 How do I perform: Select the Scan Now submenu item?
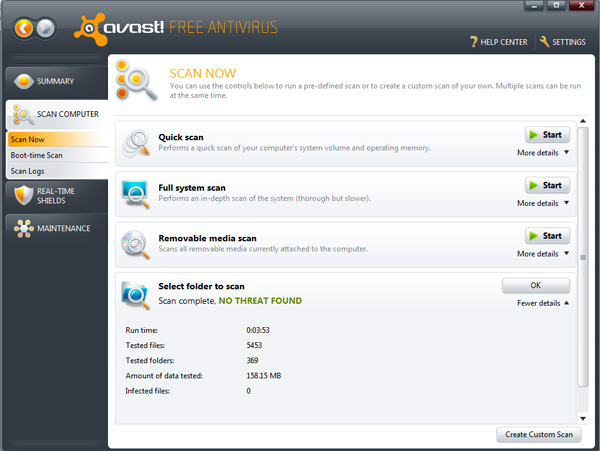pos(57,139)
